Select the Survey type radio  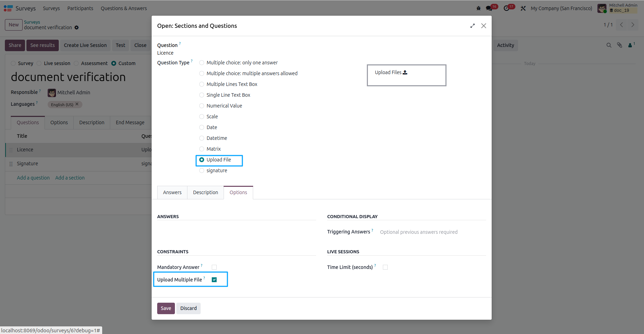(13, 63)
